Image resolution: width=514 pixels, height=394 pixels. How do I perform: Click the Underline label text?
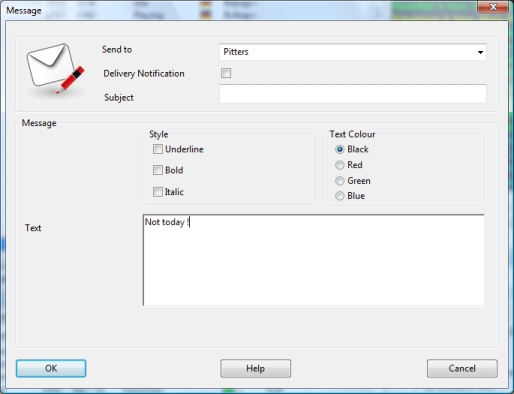coord(184,149)
